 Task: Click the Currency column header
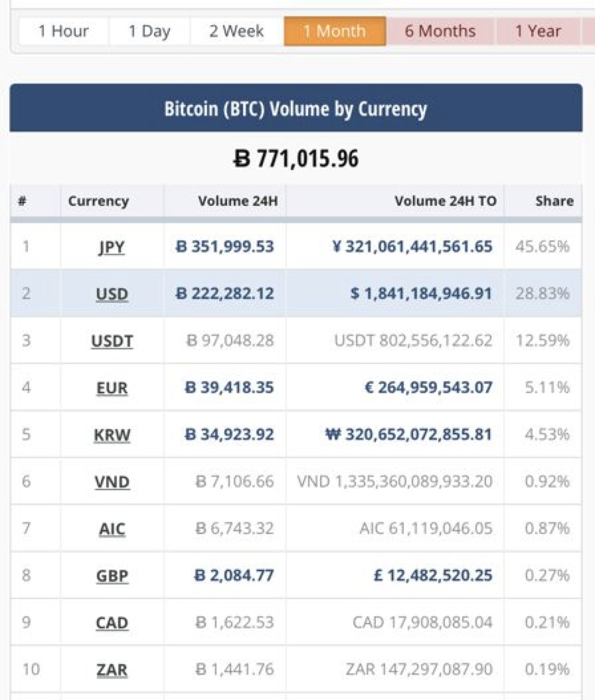coord(98,201)
